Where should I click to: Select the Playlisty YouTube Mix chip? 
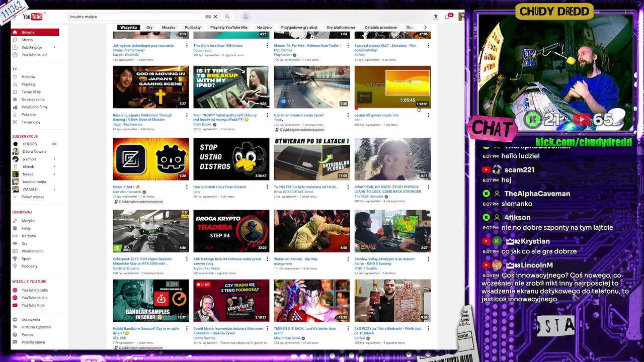[229, 27]
